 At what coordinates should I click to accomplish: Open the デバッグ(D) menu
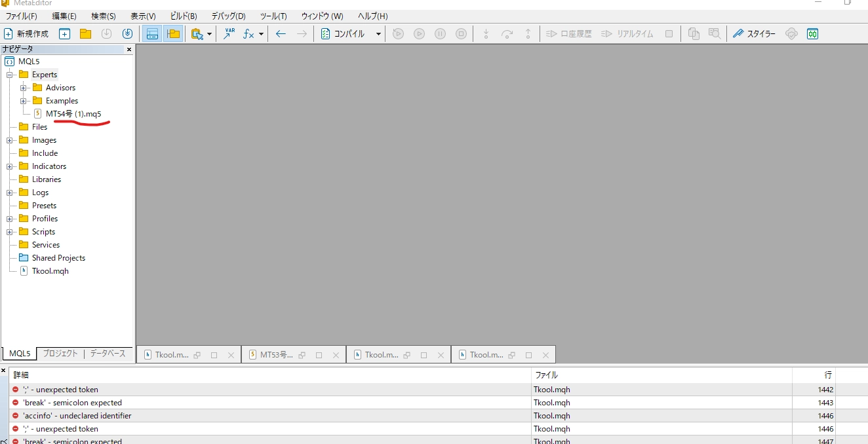coord(228,16)
